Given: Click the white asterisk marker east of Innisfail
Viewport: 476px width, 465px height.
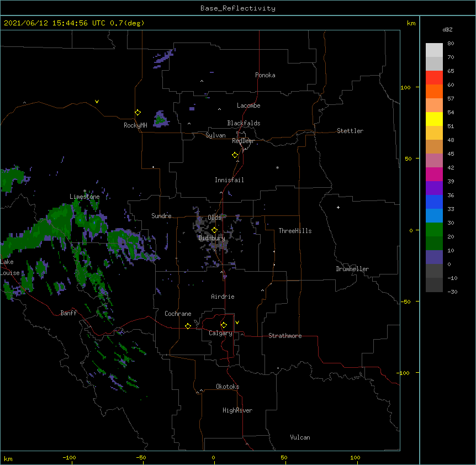Looking at the screenshot, I should (277, 167).
